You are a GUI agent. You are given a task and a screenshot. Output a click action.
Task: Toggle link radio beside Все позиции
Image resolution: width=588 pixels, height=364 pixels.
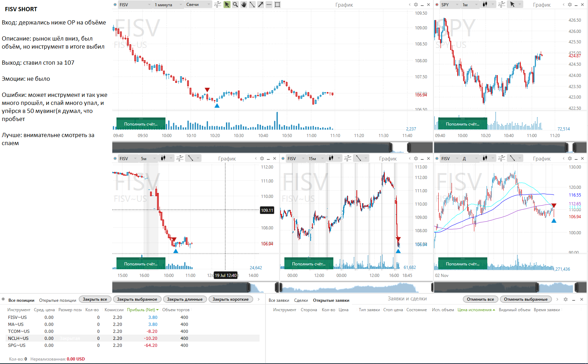pyautogui.click(x=3, y=299)
